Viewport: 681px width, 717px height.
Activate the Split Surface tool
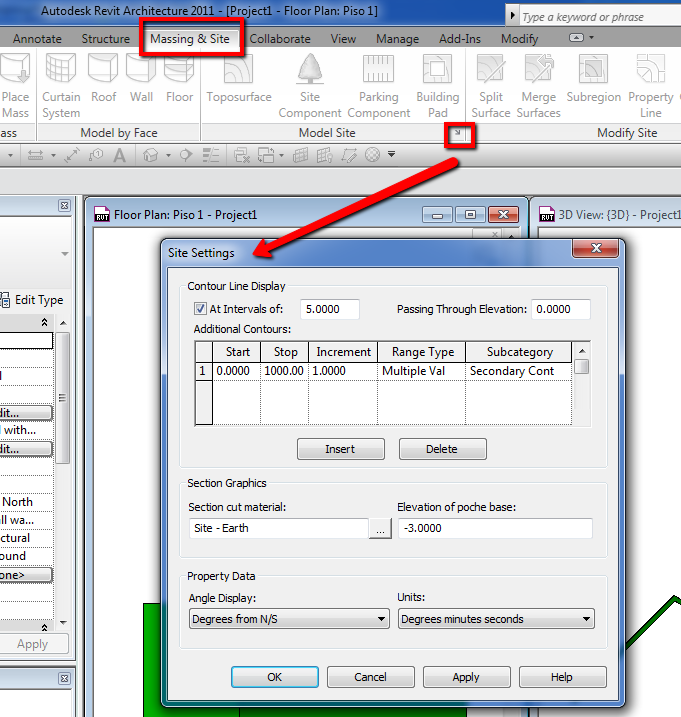491,86
